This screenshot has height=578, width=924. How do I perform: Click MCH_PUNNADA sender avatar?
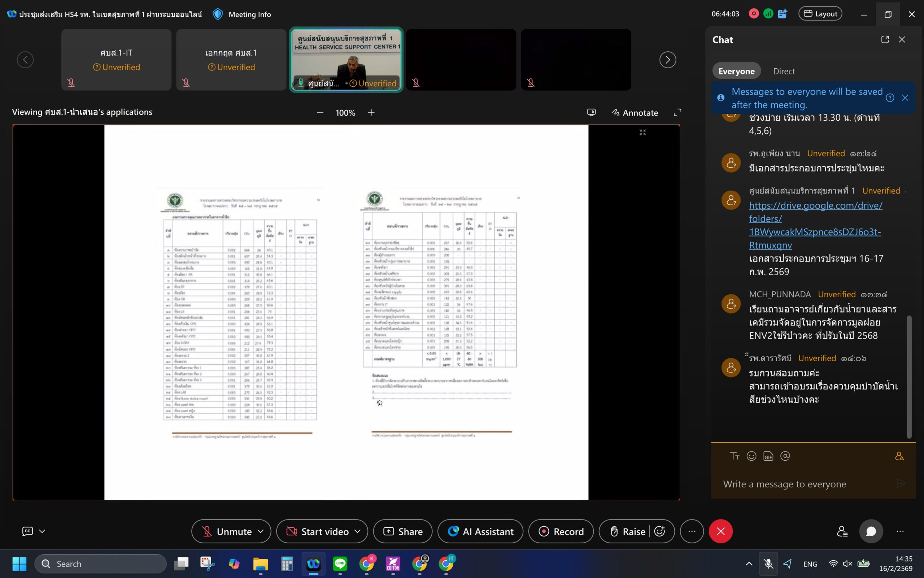[731, 304]
